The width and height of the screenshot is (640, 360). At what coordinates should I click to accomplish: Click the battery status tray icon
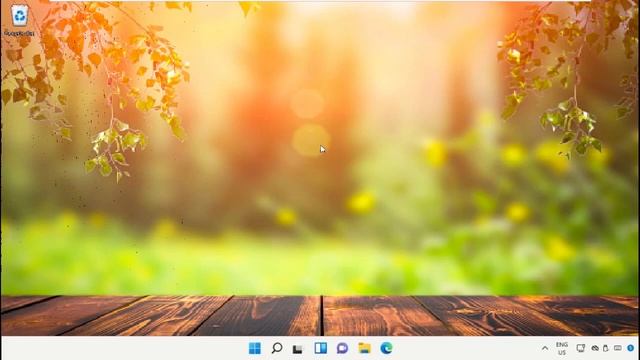click(618, 348)
